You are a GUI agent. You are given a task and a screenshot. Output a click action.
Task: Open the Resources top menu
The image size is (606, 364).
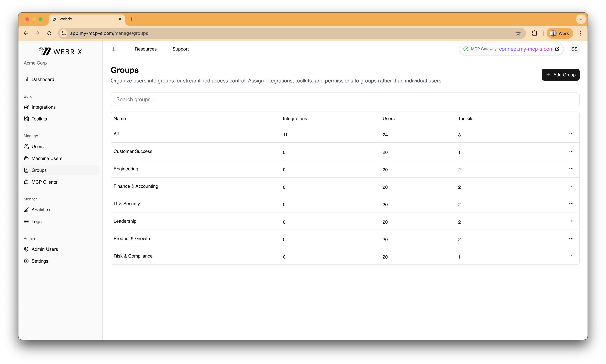click(x=146, y=49)
